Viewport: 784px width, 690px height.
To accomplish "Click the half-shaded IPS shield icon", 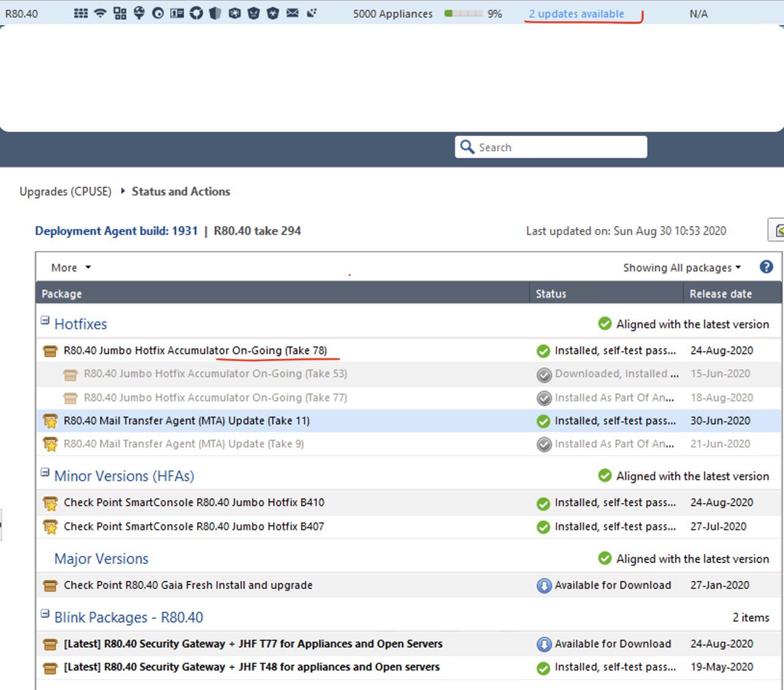I will pos(215,13).
